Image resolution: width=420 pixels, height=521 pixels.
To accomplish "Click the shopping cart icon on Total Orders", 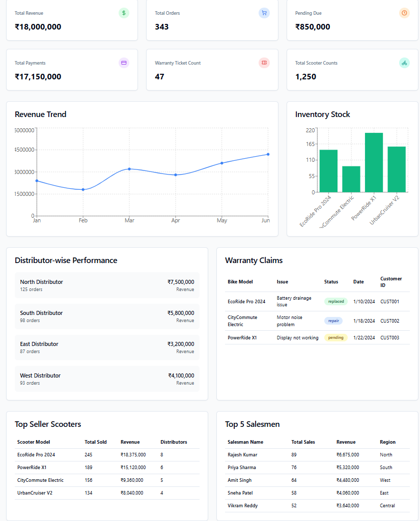I will (x=264, y=13).
